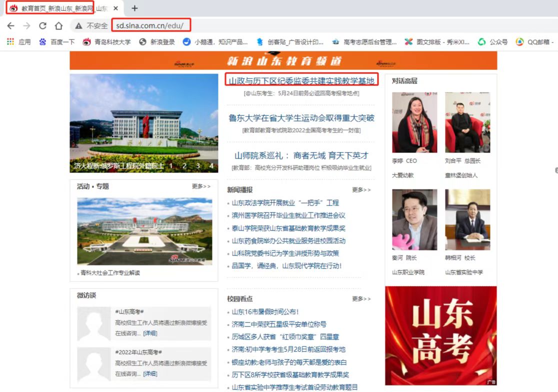Open the 百度一下 bookmark
Image resolution: width=558 pixels, height=392 pixels.
[57, 42]
